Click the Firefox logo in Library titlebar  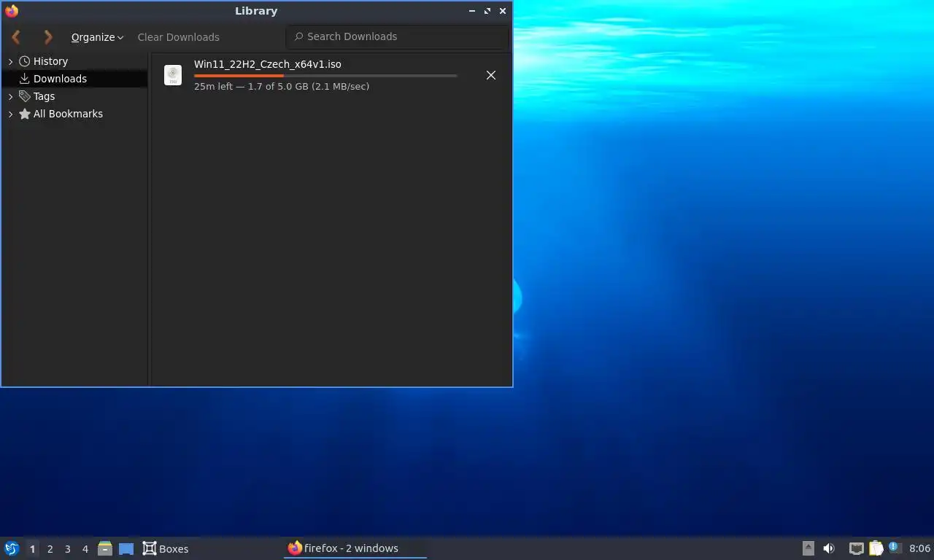point(12,11)
